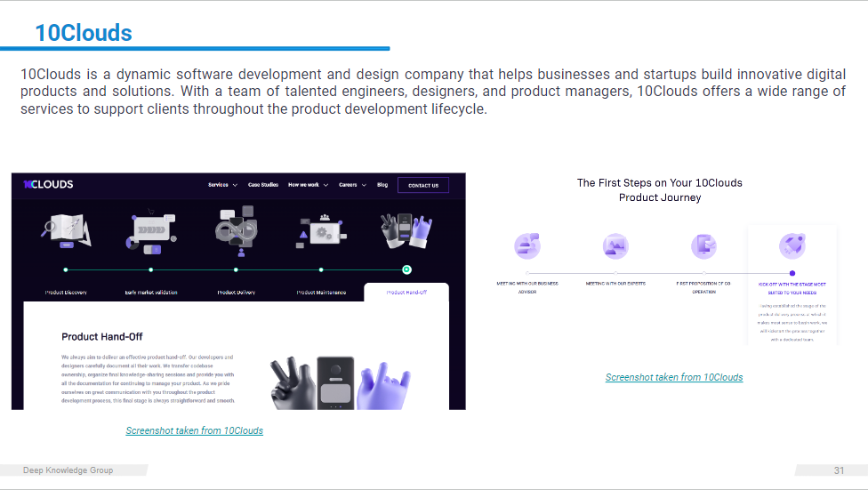
Task: Select the Product Hand-off tab
Action: (x=406, y=292)
